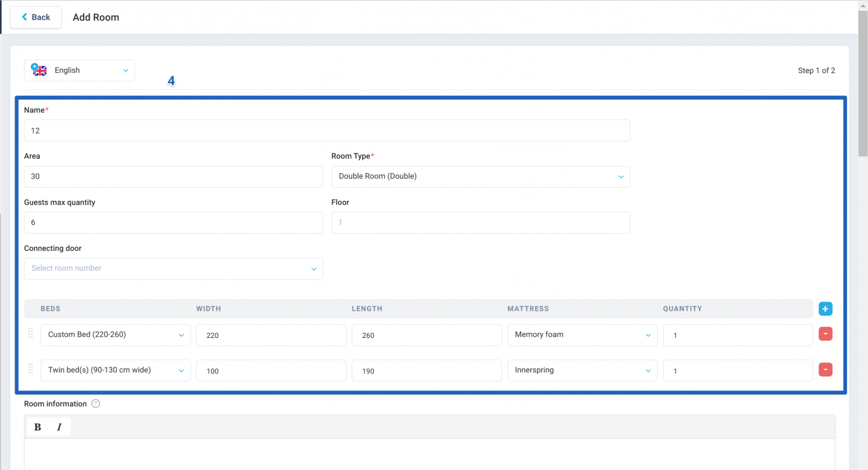The image size is (868, 470).
Task: Open the Memory foam mattress dropdown
Action: [582, 335]
